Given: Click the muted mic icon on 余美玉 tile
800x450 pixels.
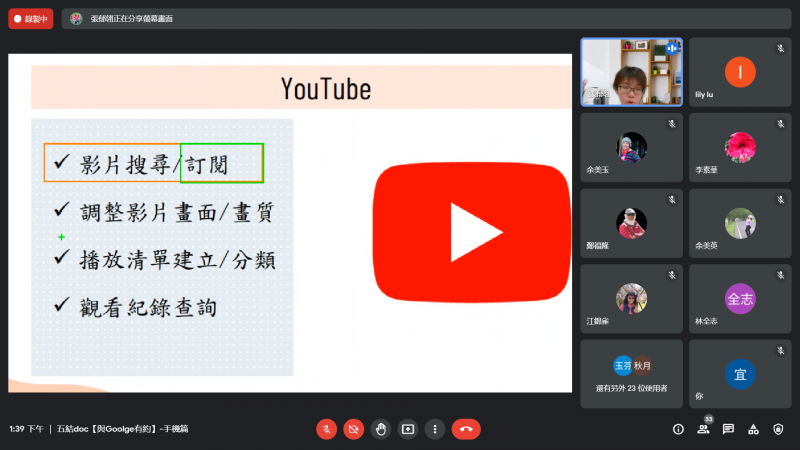Looking at the screenshot, I should [672, 124].
